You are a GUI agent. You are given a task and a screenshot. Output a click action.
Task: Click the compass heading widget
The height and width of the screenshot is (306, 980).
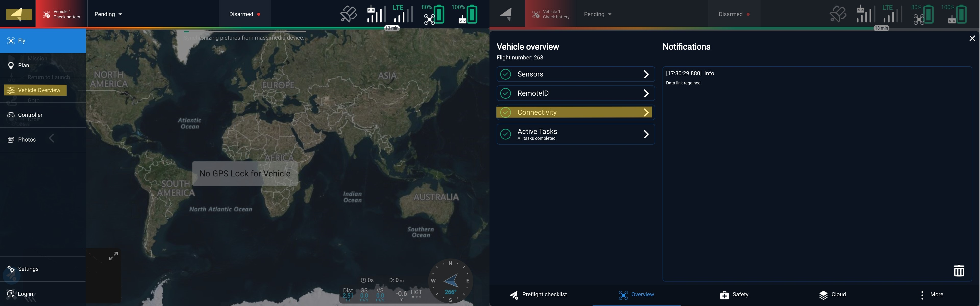coord(450,281)
